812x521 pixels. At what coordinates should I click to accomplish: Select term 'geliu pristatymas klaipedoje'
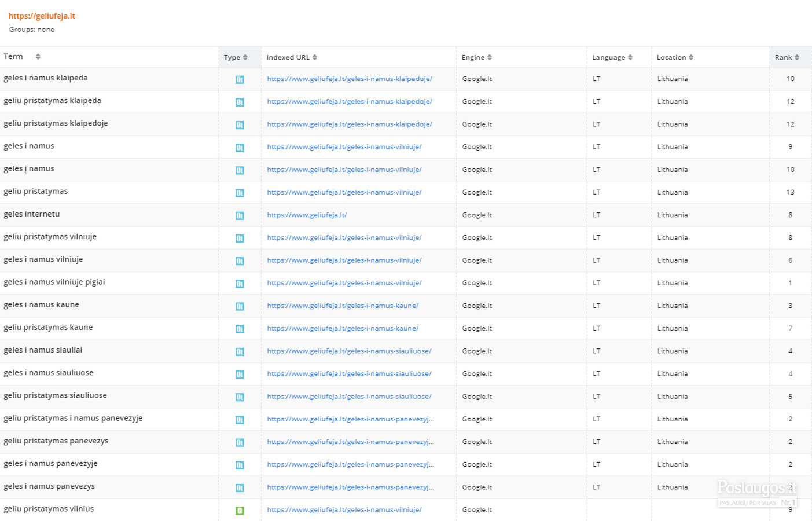(x=56, y=123)
